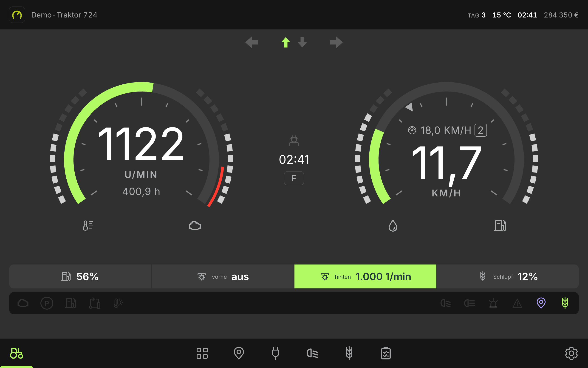Click fuel warning icon in status bar
This screenshot has height=368, width=588.
coord(71,303)
